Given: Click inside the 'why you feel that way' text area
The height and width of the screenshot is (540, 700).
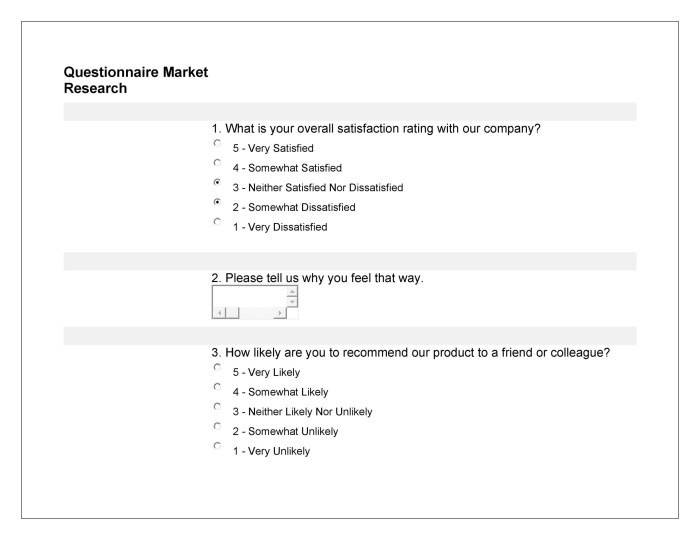Looking at the screenshot, I should click(249, 297).
